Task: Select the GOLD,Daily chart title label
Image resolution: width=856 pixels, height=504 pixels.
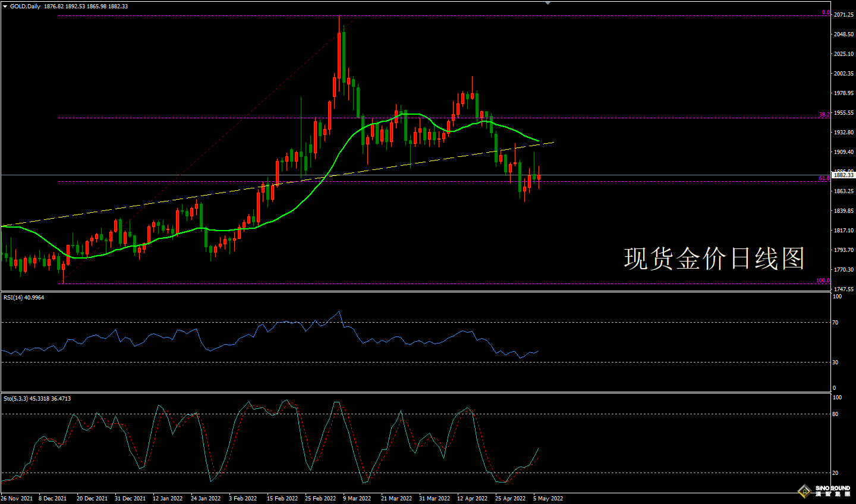Action: (26, 7)
